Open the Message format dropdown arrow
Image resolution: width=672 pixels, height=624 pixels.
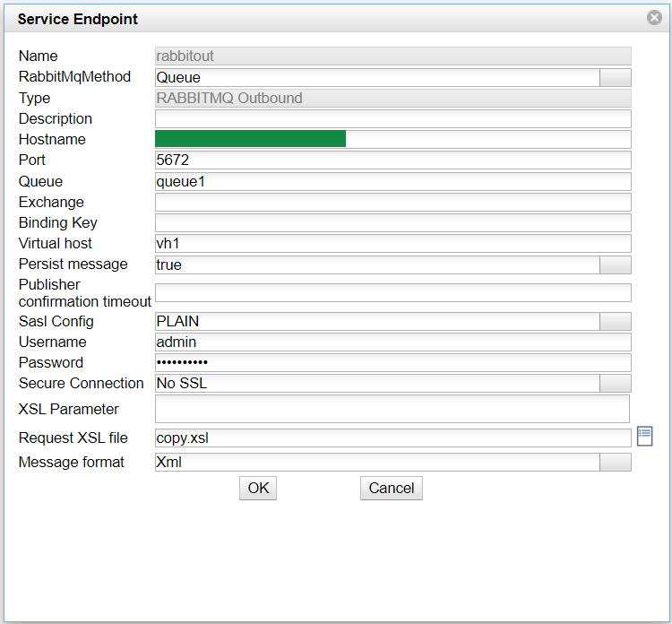click(x=615, y=463)
